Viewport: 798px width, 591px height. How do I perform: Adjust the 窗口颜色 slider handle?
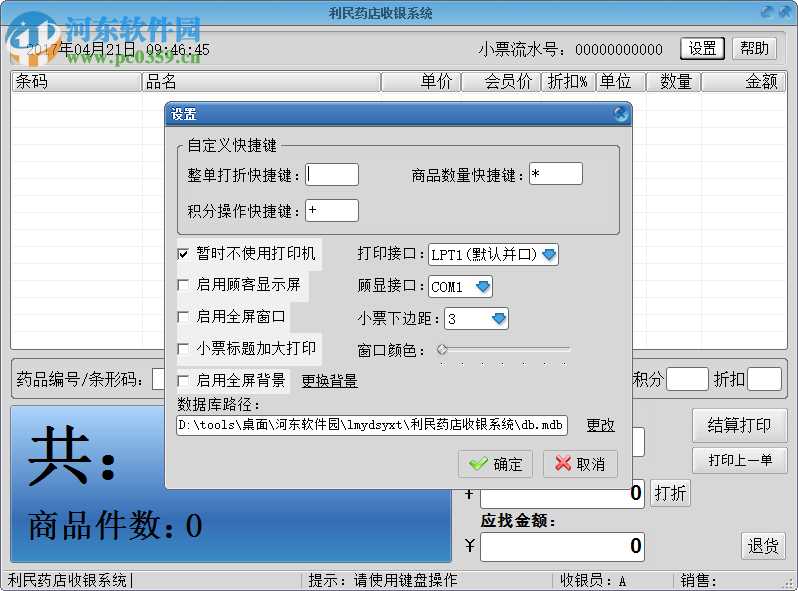[x=442, y=349]
